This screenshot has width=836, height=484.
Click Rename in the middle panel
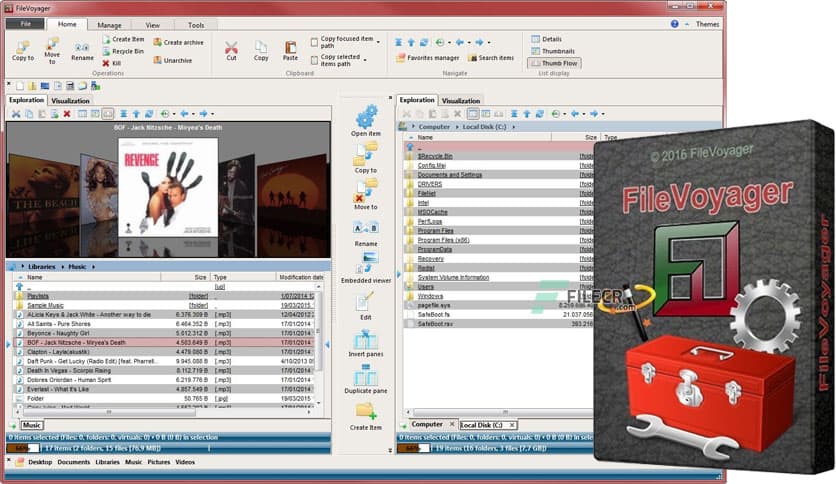coord(366,233)
